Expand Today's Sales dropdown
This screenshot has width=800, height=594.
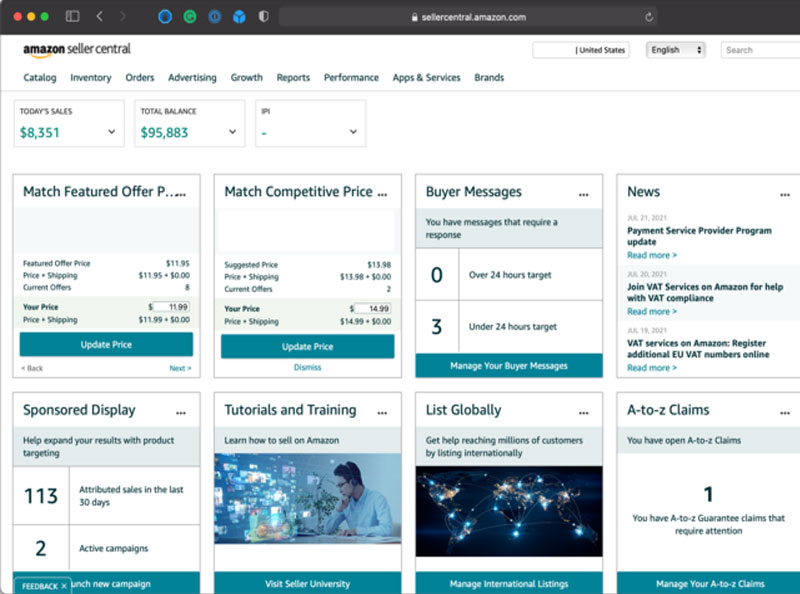point(111,132)
